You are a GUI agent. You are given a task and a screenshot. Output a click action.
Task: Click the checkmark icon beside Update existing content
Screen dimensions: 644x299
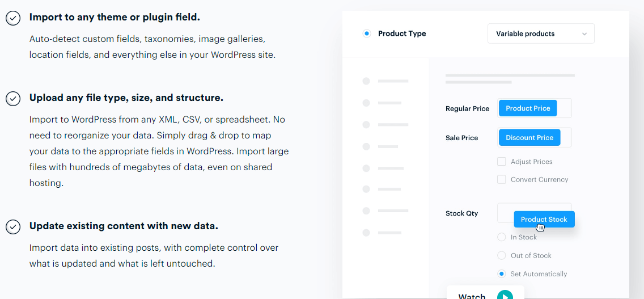[13, 227]
